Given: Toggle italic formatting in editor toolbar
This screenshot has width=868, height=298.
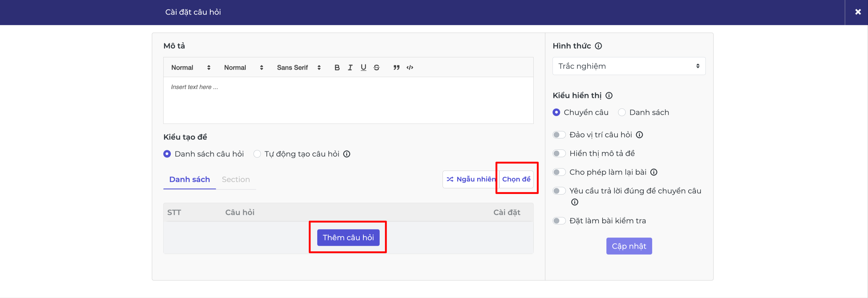Looking at the screenshot, I should coord(350,68).
